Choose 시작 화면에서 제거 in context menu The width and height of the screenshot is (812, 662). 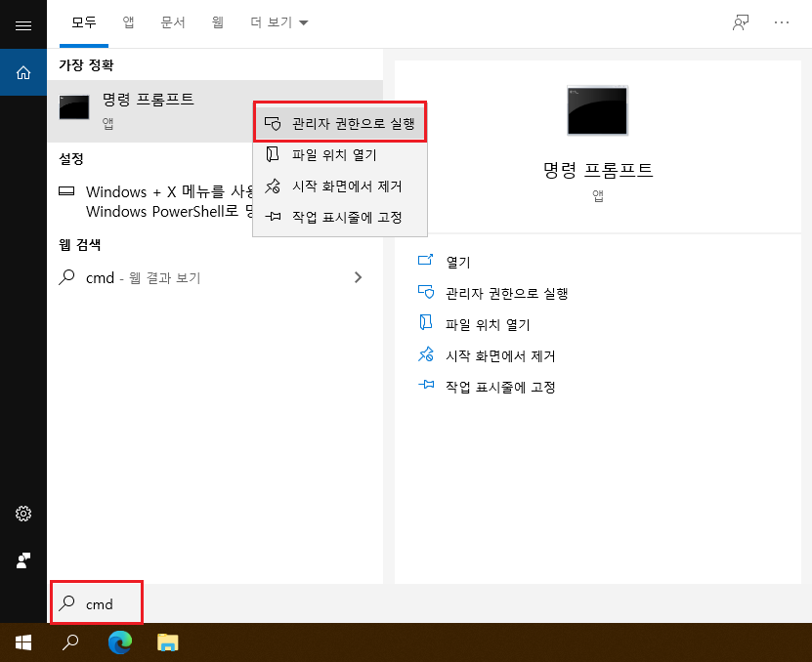point(340,186)
